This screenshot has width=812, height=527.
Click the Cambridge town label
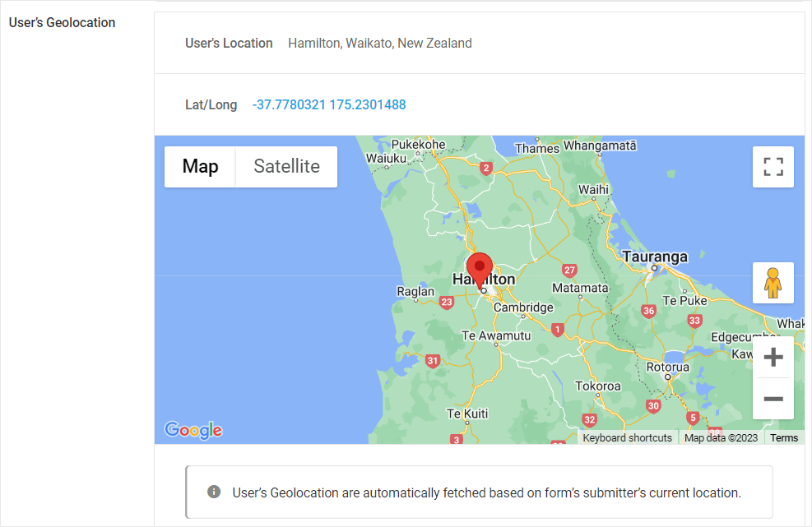(x=523, y=307)
